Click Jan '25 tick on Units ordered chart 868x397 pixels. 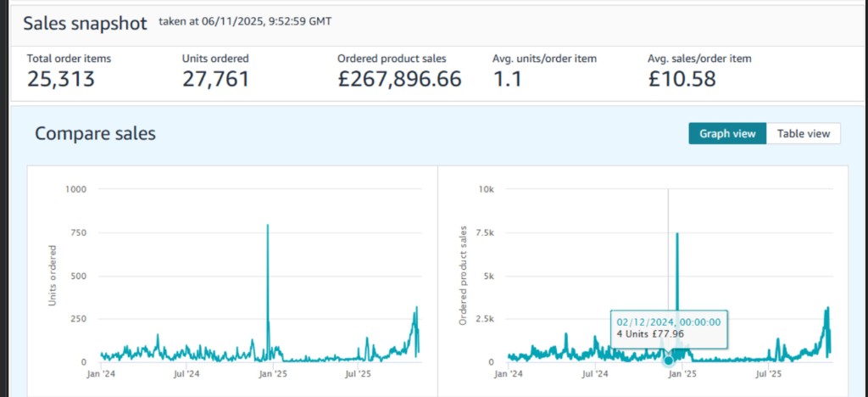coord(272,374)
